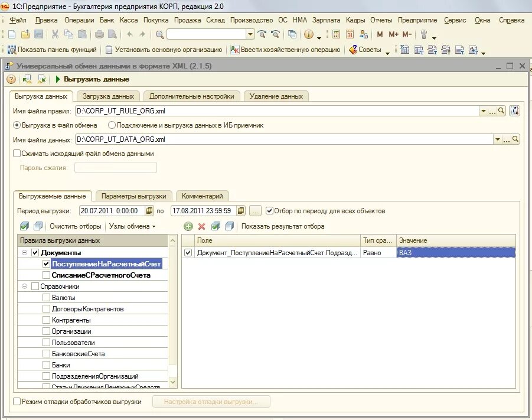Viewport: 532px width, 420px height.
Task: Click the question mark help icon in the form
Action: click(11, 79)
